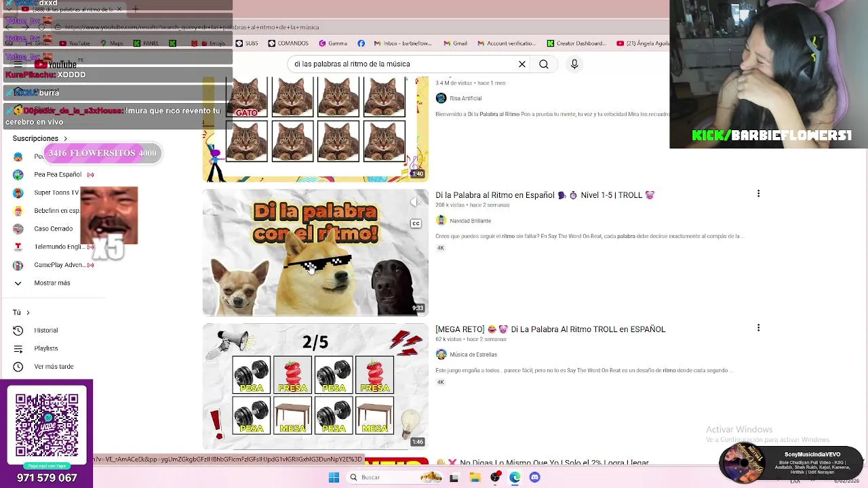
Task: Open (21) Ángela Aguilar bookmark
Action: pyautogui.click(x=643, y=43)
